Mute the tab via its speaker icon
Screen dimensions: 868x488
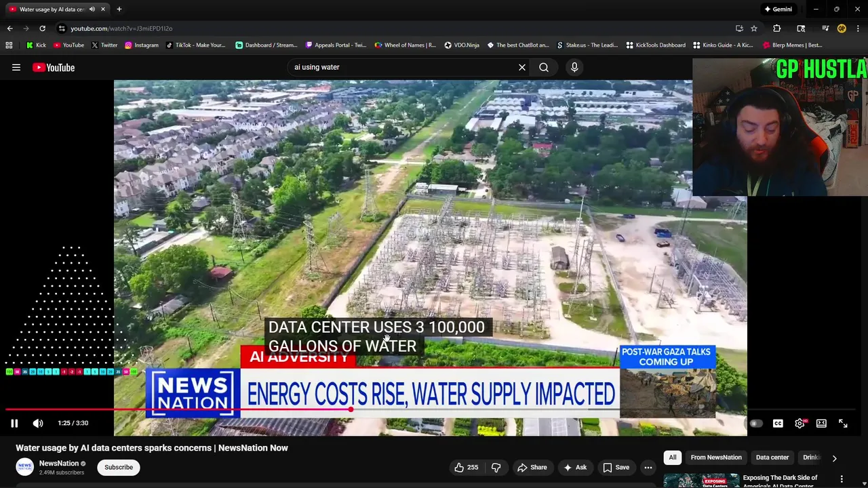pos(92,9)
